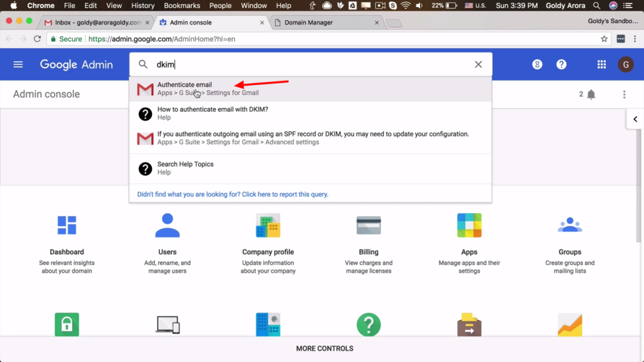
Task: Open Chrome three-dot menu
Action: [635, 39]
